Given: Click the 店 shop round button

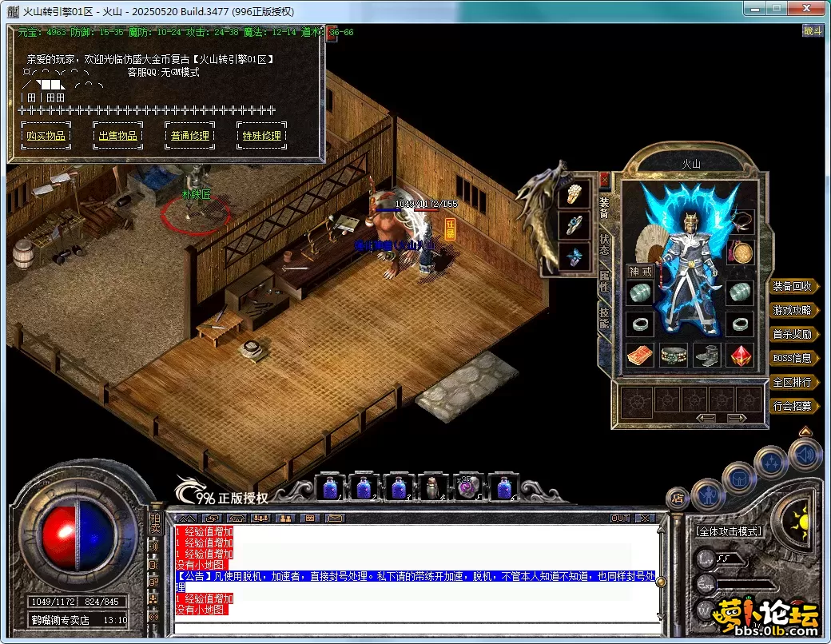Looking at the screenshot, I should pos(678,499).
